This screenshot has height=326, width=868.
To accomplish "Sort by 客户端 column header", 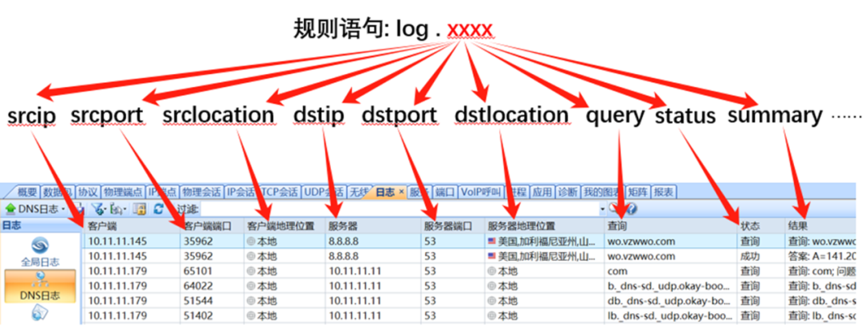I will [132, 225].
